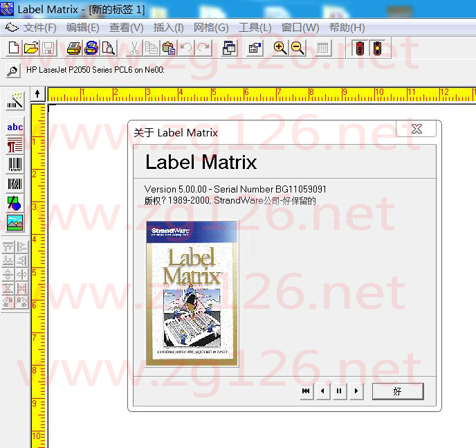Close the 关于 Label Matrix dialog
Viewport: 476px width, 448px height.
416,129
